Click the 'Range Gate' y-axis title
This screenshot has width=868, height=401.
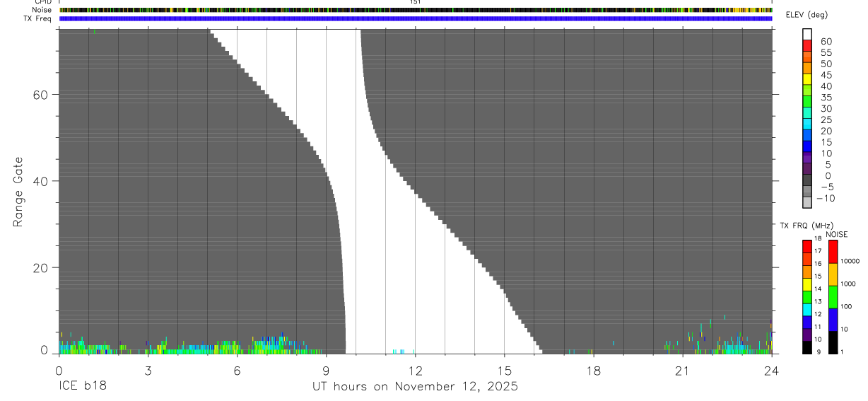[x=20, y=192]
